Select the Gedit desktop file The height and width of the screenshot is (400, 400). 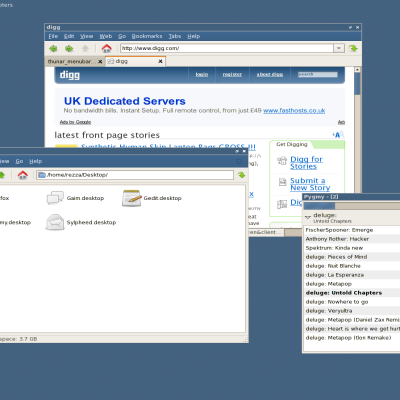[x=152, y=198]
